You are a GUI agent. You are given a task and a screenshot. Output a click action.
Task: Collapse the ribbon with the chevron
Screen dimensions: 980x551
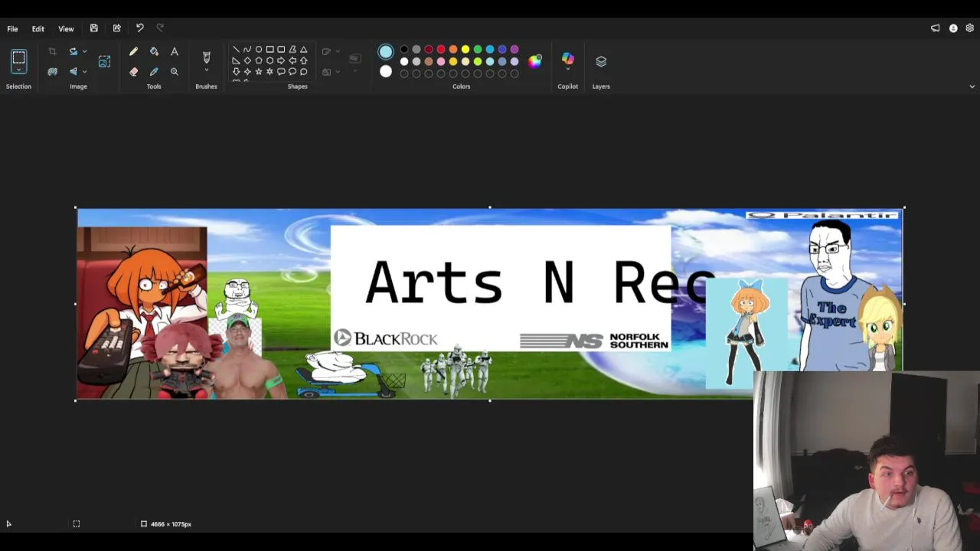pyautogui.click(x=972, y=86)
